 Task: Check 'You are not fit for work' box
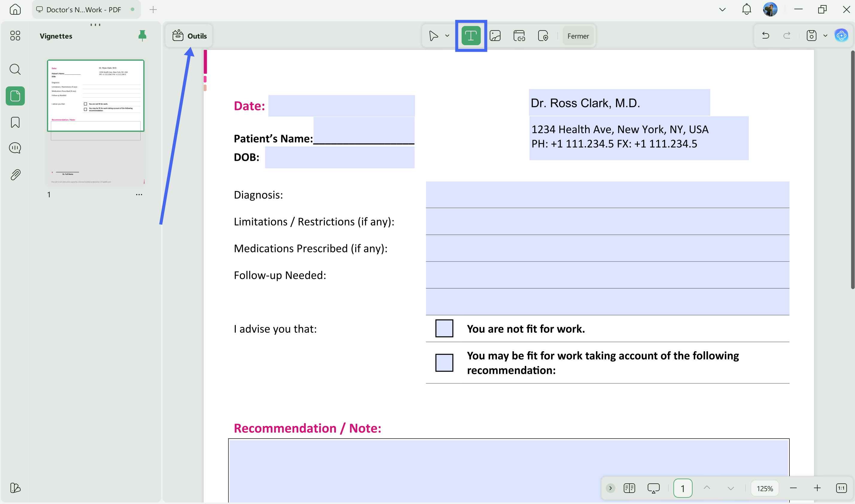[x=444, y=328]
